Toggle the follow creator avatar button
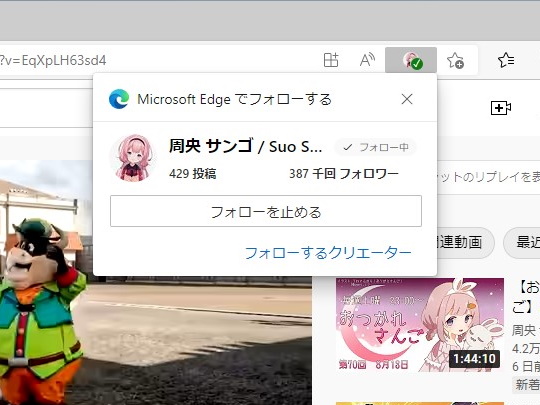Viewport: 540px width, 405px height. pyautogui.click(x=411, y=60)
